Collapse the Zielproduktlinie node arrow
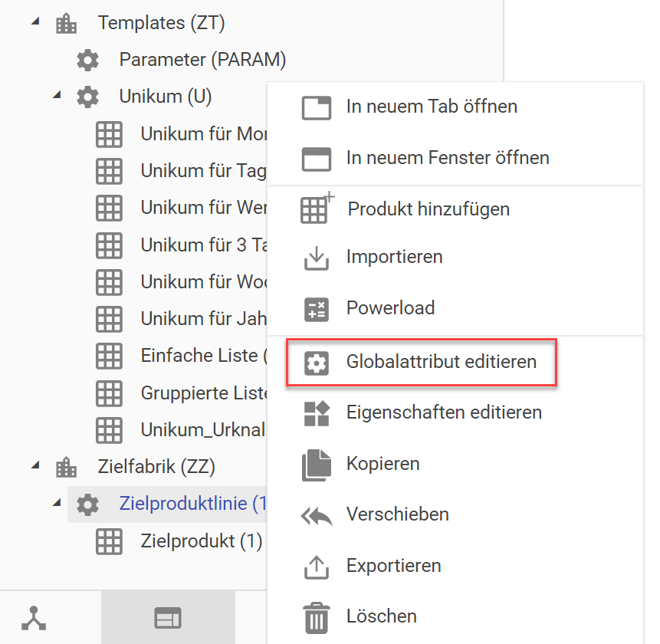The image size is (660, 644). coord(56,503)
